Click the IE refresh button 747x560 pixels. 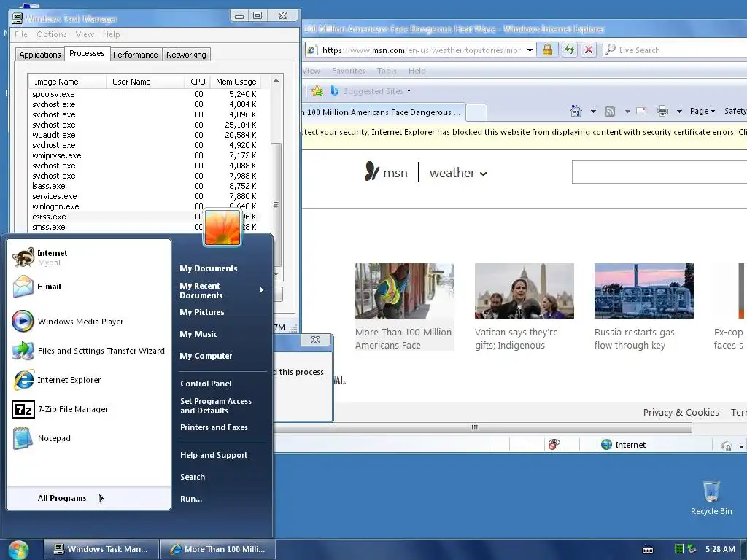(x=569, y=50)
